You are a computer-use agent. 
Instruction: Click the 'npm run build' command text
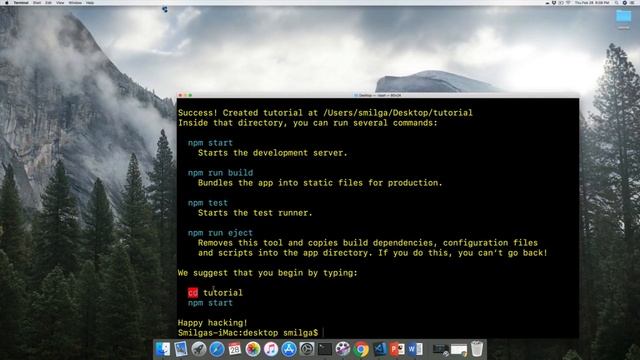(220, 173)
